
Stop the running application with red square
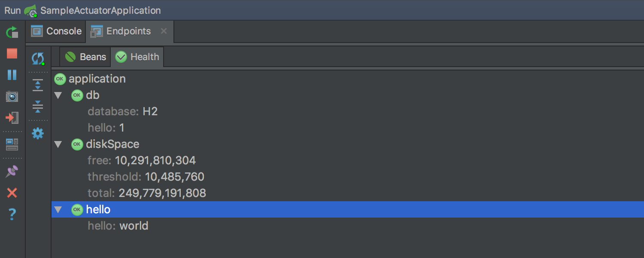pyautogui.click(x=12, y=53)
